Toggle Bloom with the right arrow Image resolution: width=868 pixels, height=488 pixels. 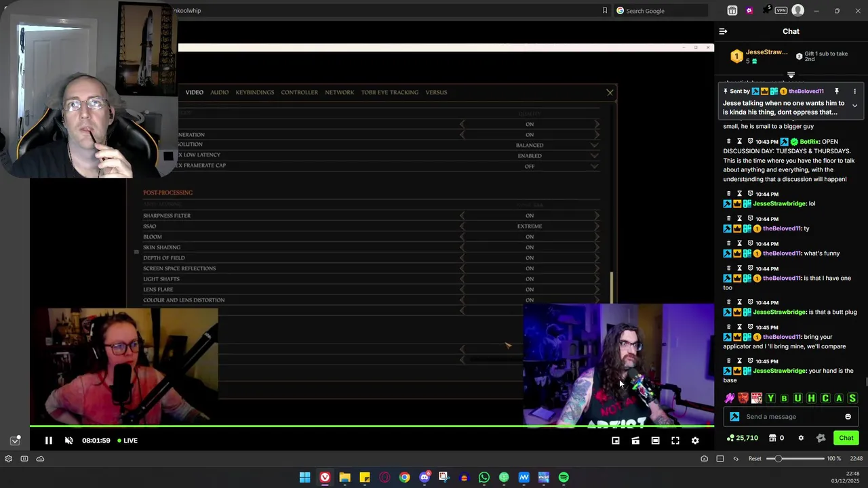(597, 237)
